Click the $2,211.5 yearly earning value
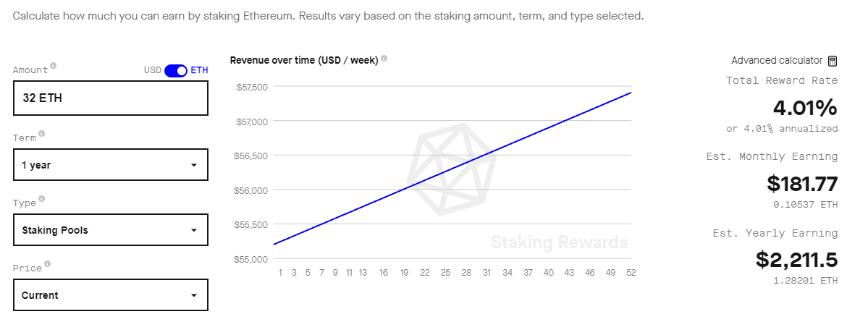Screen dimensions: 868x322 pyautogui.click(x=796, y=260)
